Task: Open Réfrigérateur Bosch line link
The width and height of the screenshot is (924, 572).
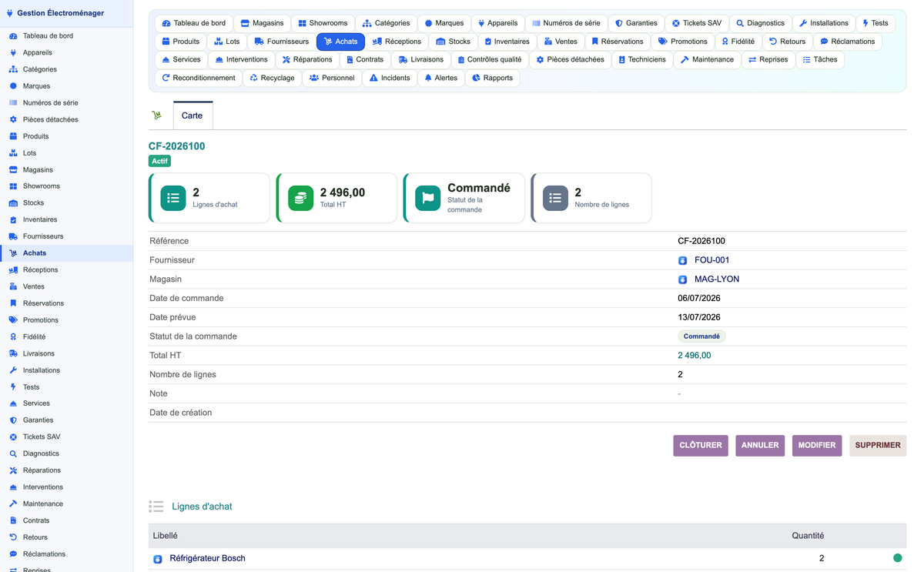Action: 208,558
